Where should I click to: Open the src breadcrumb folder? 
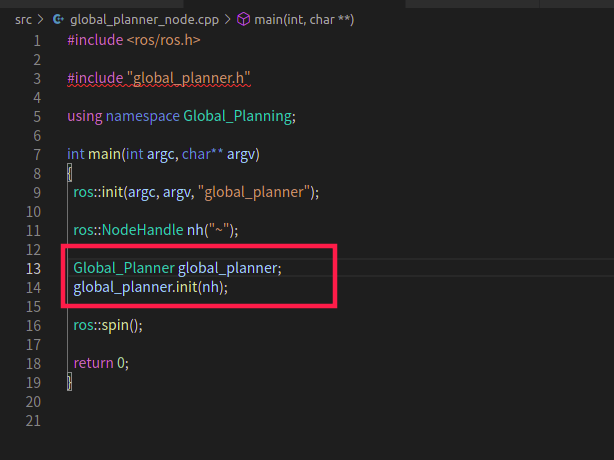23,20
